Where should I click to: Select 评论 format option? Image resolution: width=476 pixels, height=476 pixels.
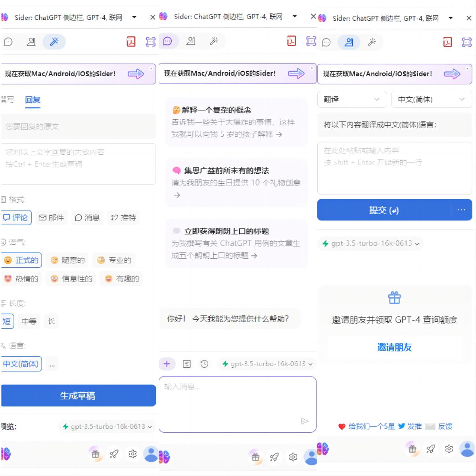point(15,217)
